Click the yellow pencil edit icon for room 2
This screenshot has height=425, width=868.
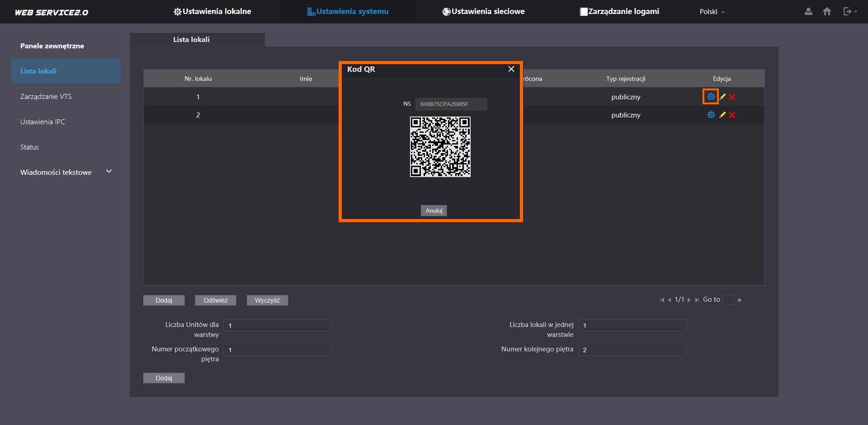click(722, 115)
